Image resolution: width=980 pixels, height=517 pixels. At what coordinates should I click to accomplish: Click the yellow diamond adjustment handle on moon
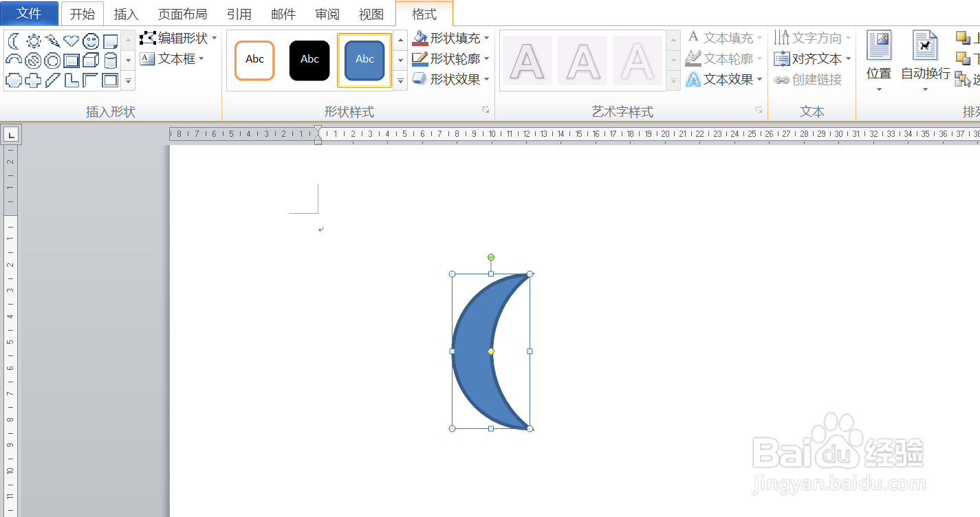tap(490, 351)
